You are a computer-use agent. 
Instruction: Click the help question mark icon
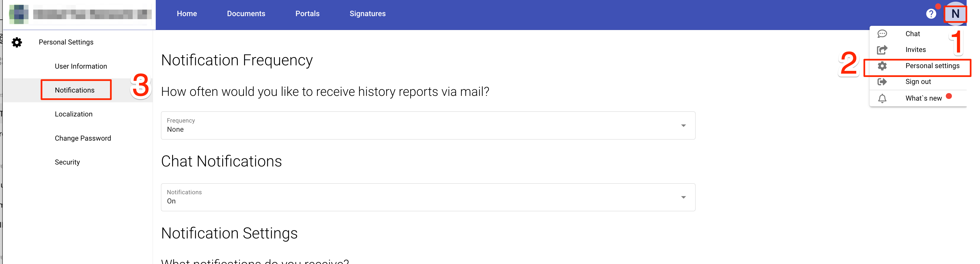(931, 13)
